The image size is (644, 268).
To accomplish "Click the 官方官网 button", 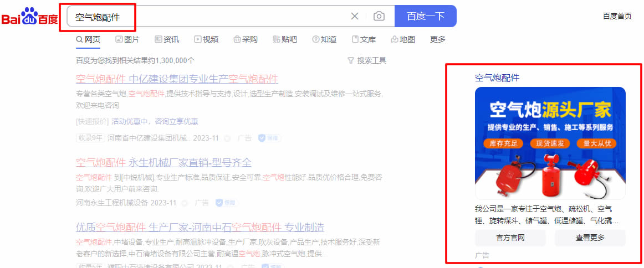I will (510, 238).
